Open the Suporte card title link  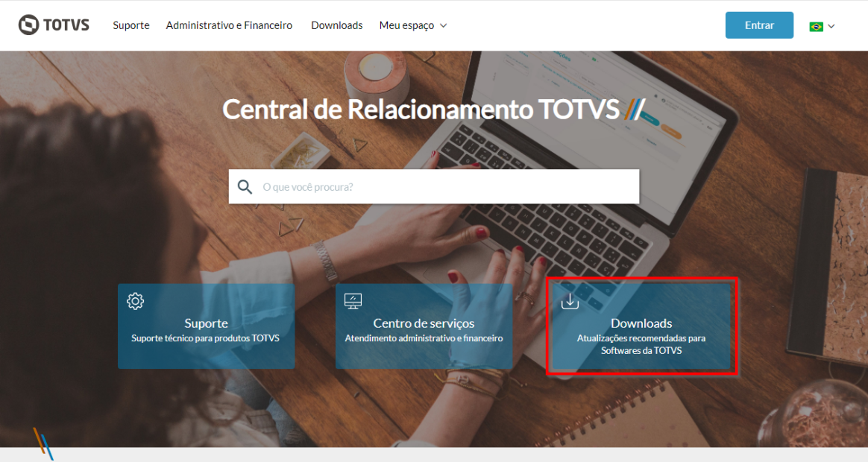206,323
